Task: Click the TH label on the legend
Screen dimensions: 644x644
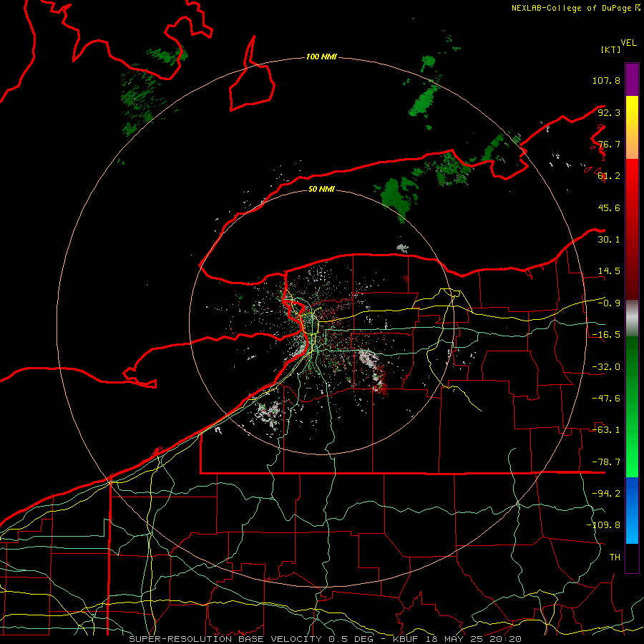Action: point(615,557)
